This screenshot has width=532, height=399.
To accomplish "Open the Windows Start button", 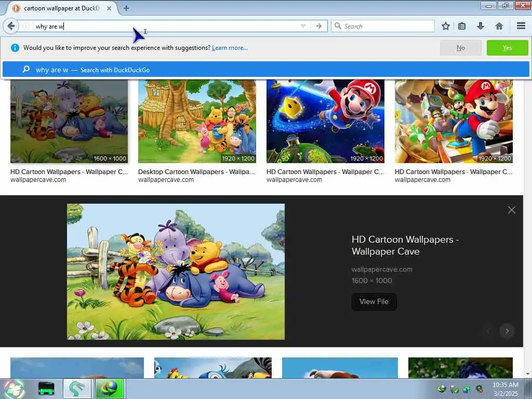I will 14,389.
